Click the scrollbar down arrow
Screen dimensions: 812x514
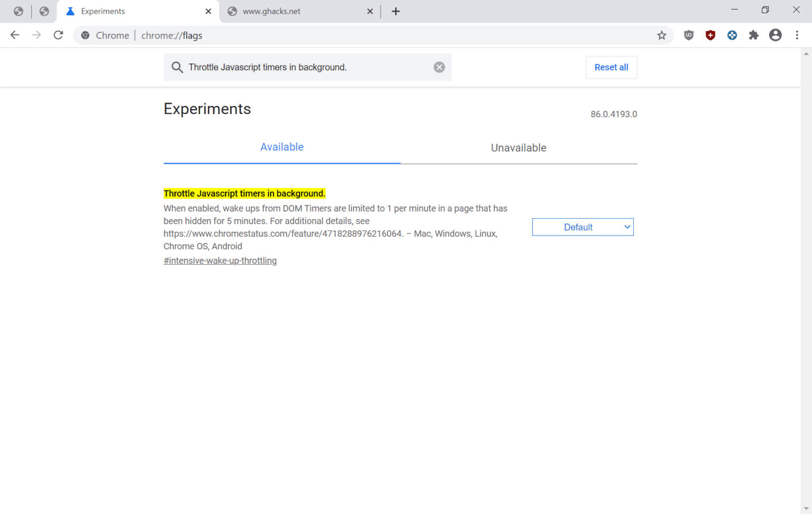[x=806, y=508]
